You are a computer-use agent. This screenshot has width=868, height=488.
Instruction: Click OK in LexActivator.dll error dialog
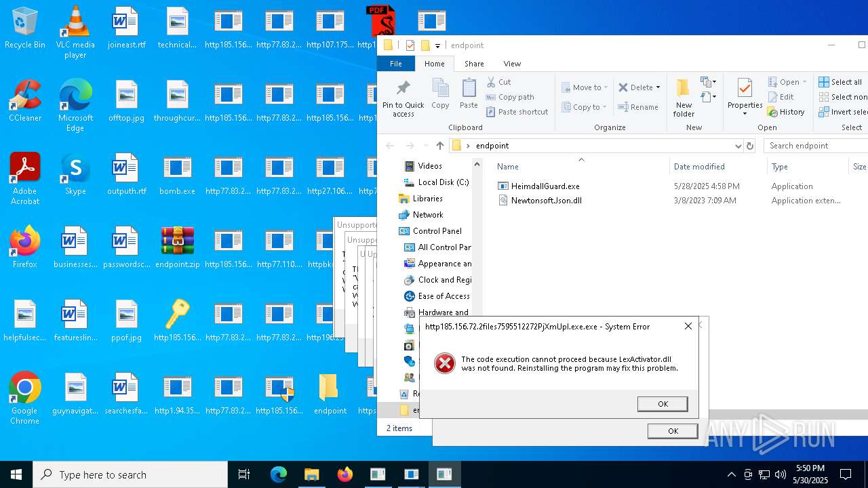pos(663,404)
